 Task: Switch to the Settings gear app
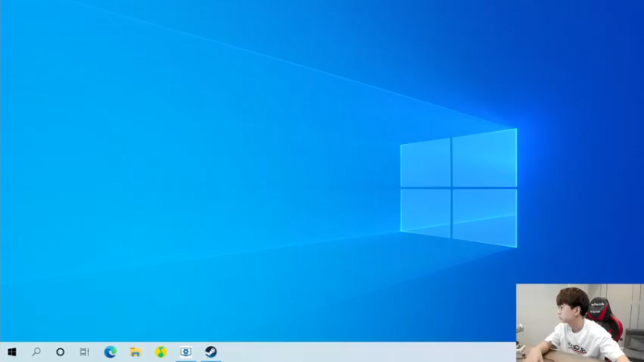186,352
